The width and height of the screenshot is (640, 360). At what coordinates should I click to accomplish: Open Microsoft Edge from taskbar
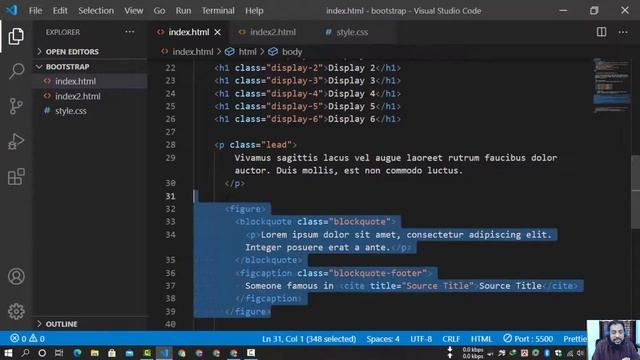[77, 353]
